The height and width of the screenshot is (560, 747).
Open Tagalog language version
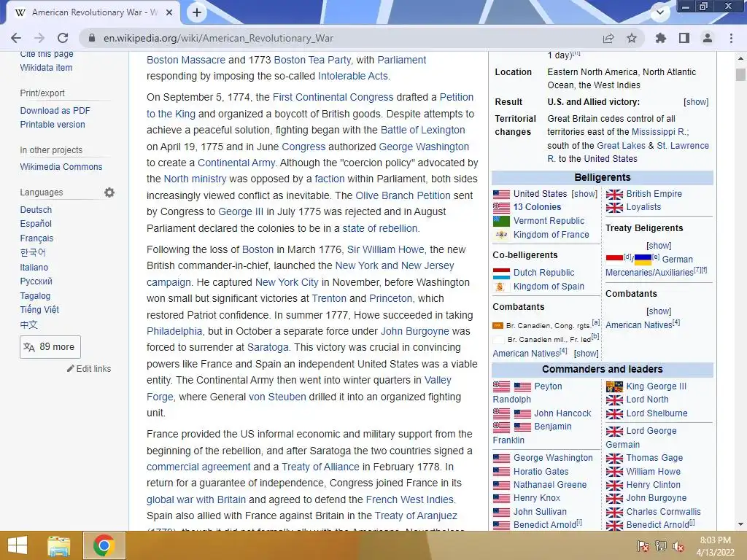click(35, 296)
